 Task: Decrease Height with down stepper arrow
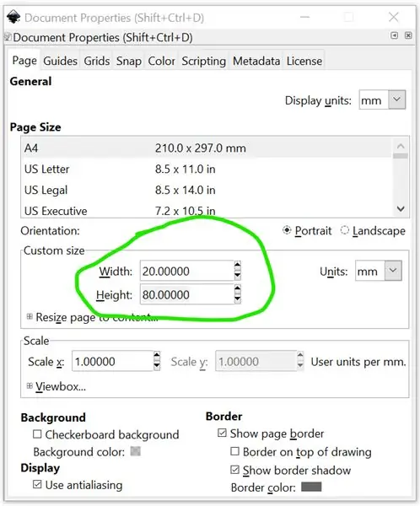238,299
